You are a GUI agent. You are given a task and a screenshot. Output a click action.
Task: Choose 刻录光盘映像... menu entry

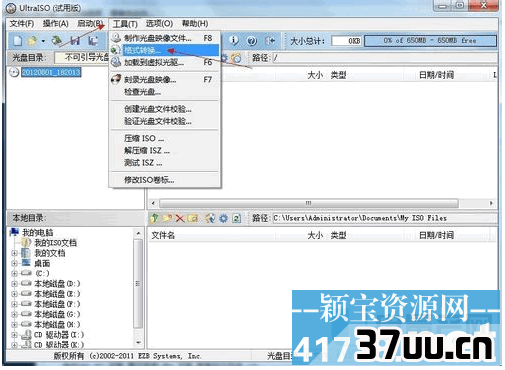tap(164, 80)
